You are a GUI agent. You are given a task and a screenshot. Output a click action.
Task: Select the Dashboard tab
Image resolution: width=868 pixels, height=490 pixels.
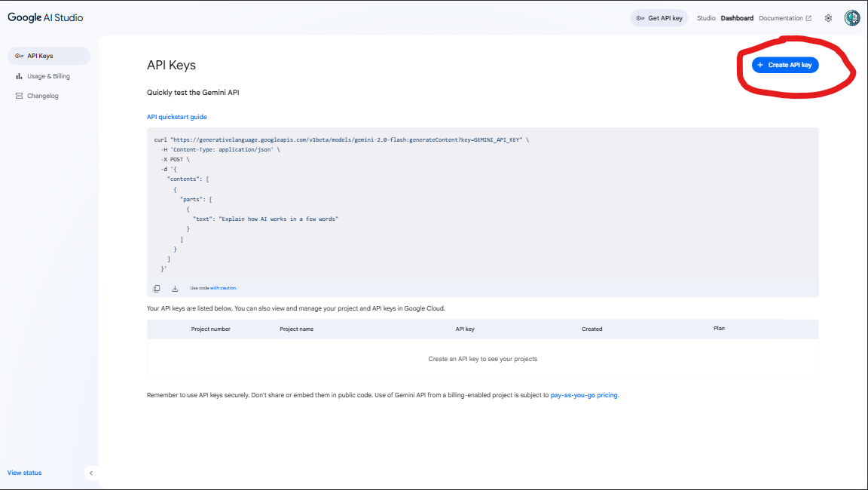tap(737, 18)
